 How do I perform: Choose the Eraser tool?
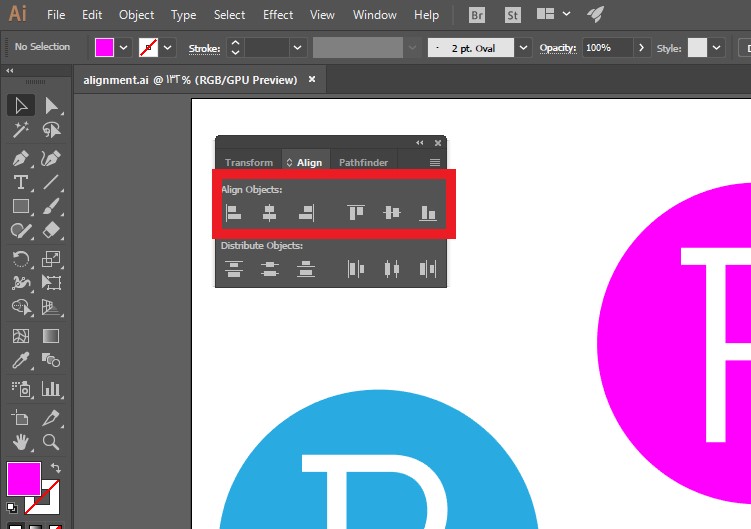[x=51, y=230]
